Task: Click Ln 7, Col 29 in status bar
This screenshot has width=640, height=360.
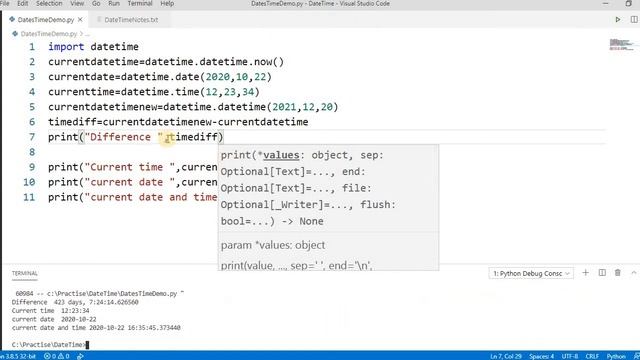Action: pyautogui.click(x=506, y=356)
